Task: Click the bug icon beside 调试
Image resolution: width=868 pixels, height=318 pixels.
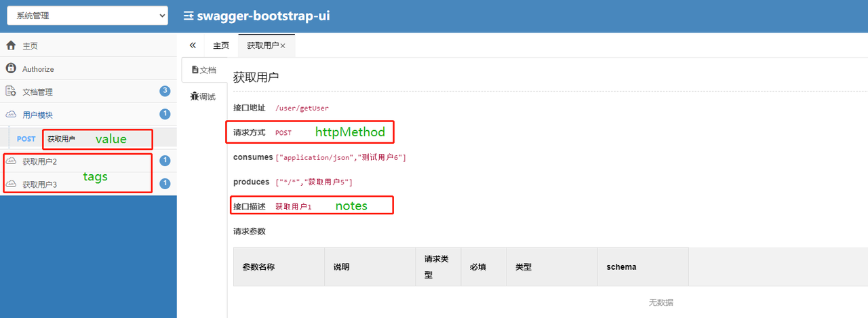Action: coord(195,96)
